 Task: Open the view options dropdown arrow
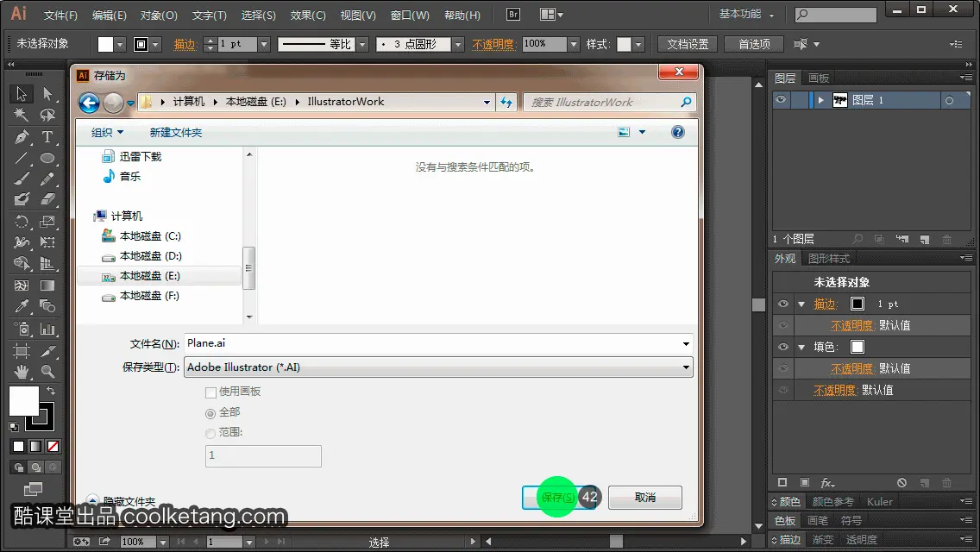[x=642, y=132]
